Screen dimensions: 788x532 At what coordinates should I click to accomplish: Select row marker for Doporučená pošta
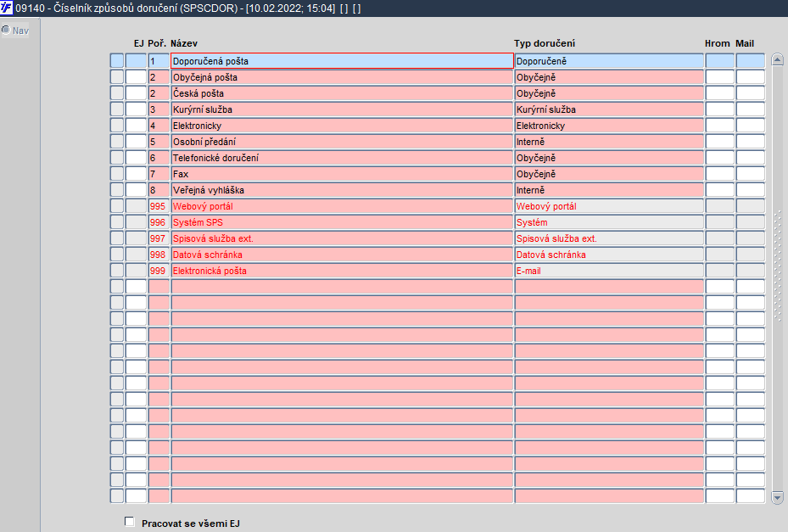(116, 61)
